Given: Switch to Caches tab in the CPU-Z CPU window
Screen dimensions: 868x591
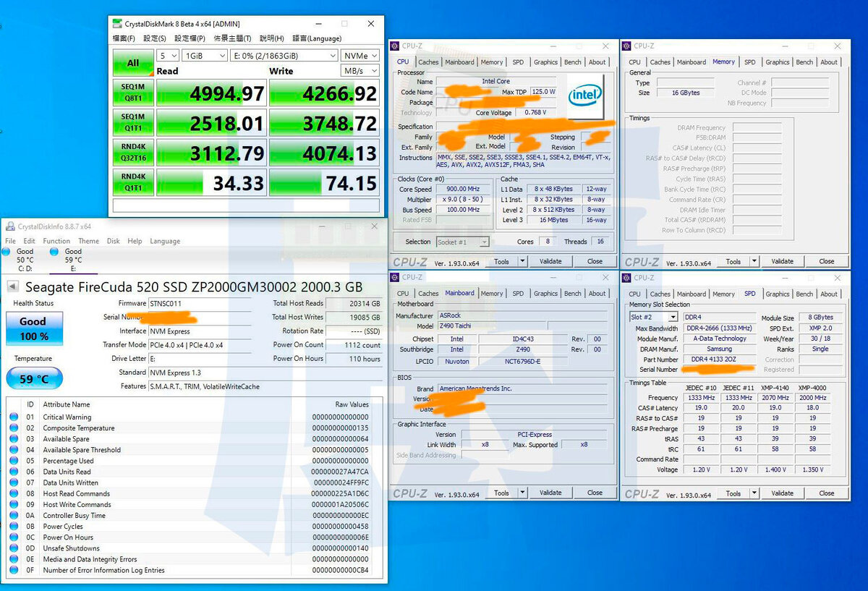Looking at the screenshot, I should (428, 62).
